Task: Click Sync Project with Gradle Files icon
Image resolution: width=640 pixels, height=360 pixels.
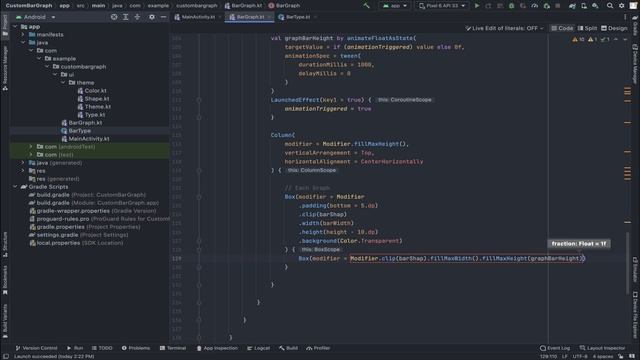Action: click(572, 6)
